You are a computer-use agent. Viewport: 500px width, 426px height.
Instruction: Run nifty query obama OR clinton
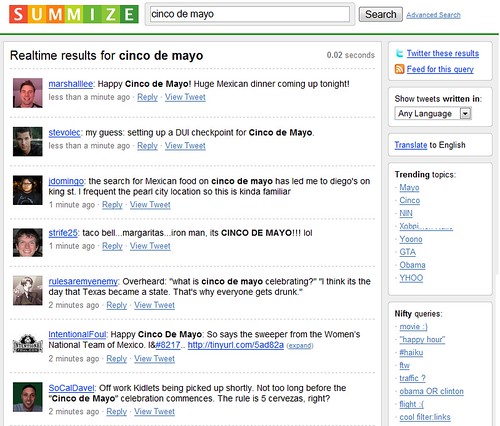point(432,391)
